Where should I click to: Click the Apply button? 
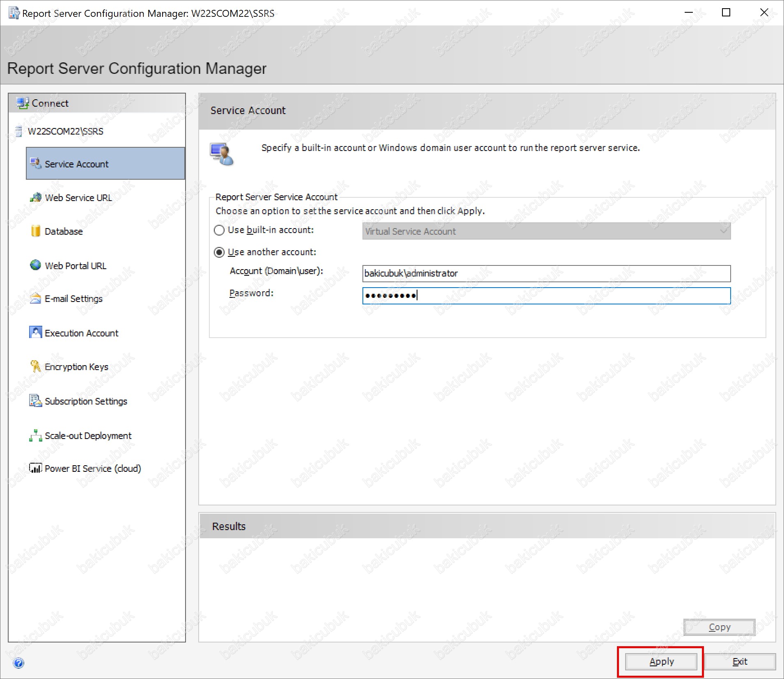(x=661, y=662)
